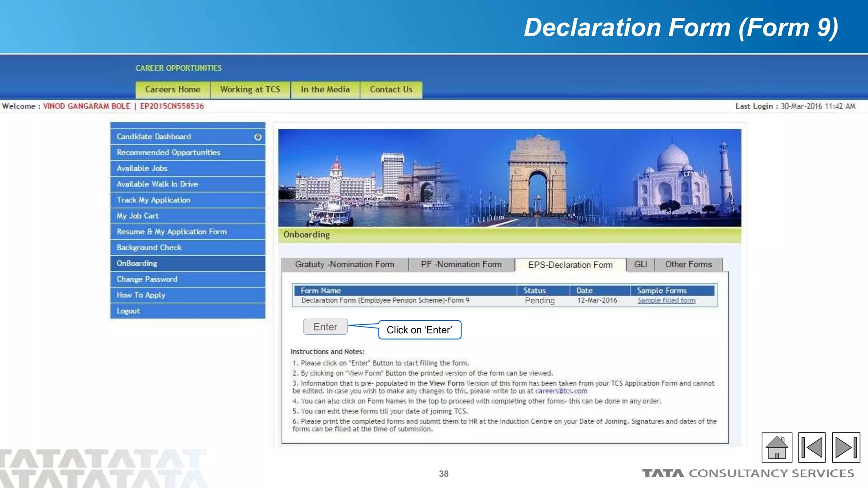
Task: Open the Contact Us menu
Action: pyautogui.click(x=391, y=89)
